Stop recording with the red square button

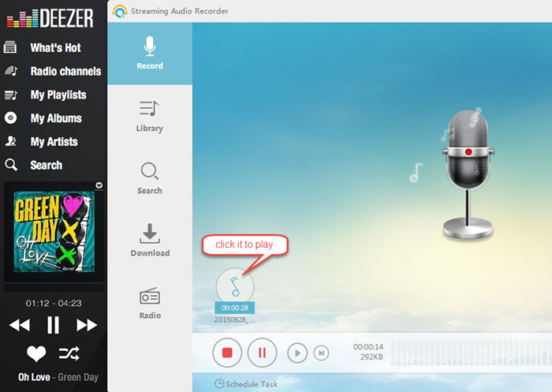point(227,353)
